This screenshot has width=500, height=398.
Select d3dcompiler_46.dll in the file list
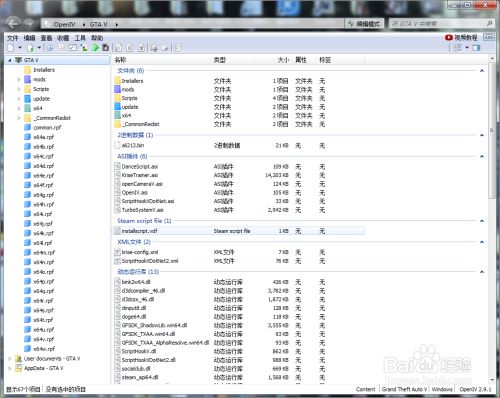click(x=143, y=291)
